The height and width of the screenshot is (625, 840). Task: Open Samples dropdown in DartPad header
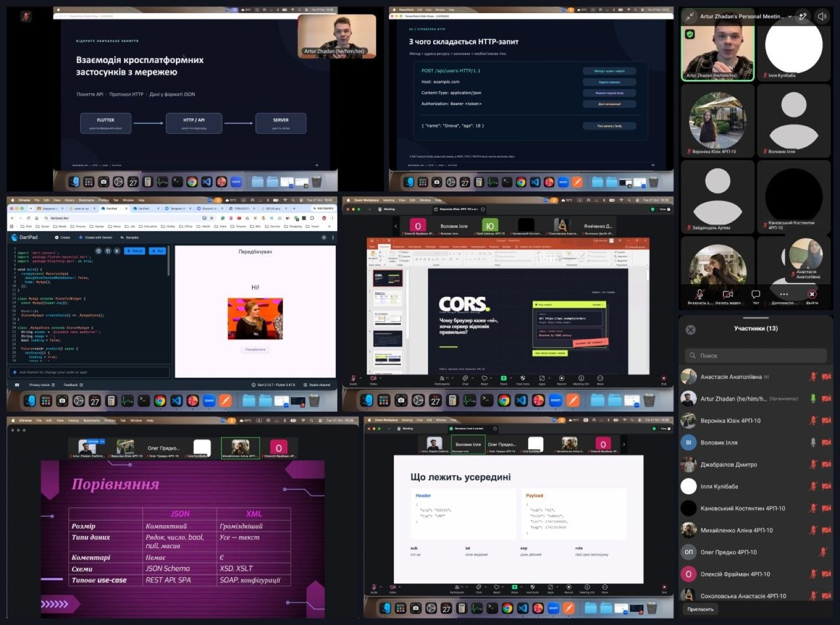tap(130, 237)
